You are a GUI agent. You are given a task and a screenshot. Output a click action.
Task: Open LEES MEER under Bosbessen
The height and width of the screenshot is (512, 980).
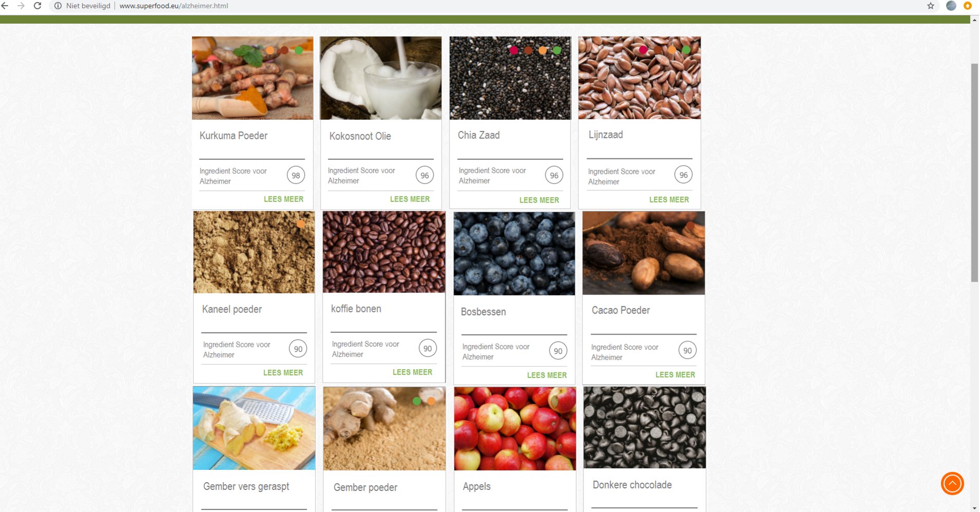(x=547, y=375)
